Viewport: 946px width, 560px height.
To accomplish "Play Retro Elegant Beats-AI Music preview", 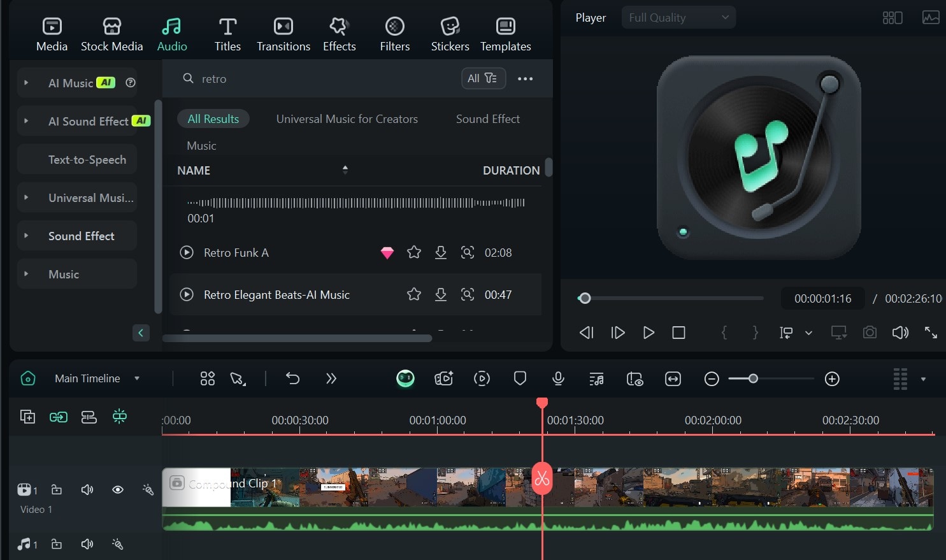I will click(187, 294).
